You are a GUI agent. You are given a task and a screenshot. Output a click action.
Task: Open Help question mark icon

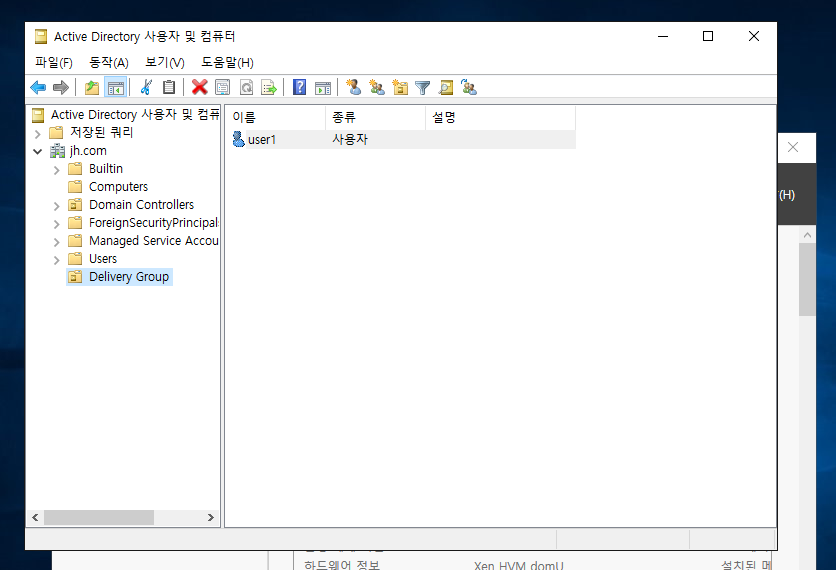point(300,87)
